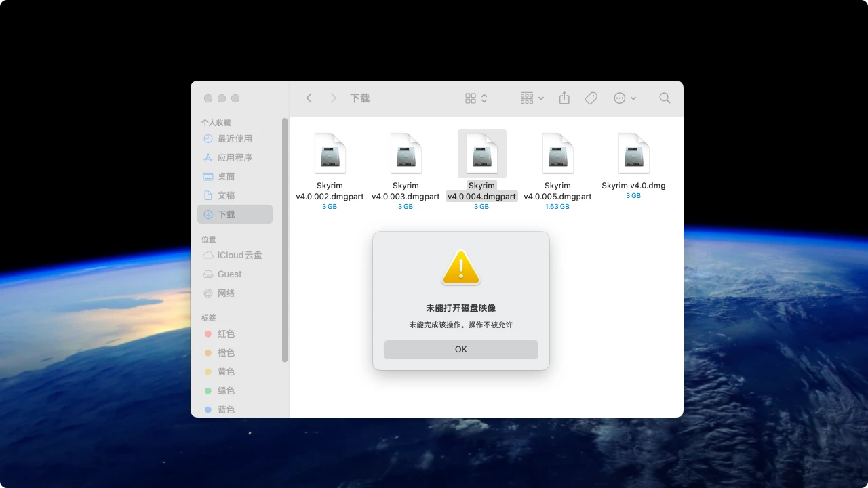Open iCloud 云盘 in the sidebar
Viewport: 868px width, 488px height.
click(235, 255)
